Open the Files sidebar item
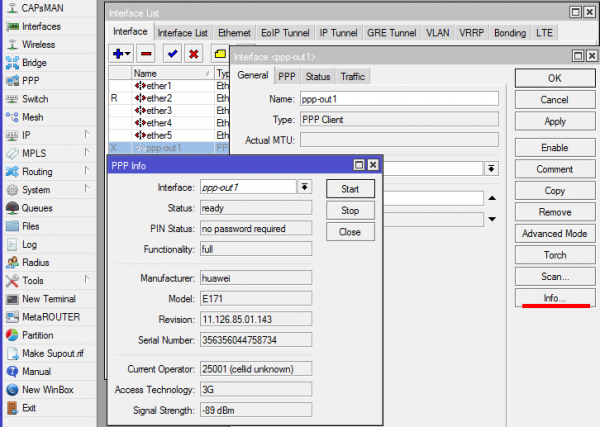This screenshot has height=427, width=600. coord(30,226)
